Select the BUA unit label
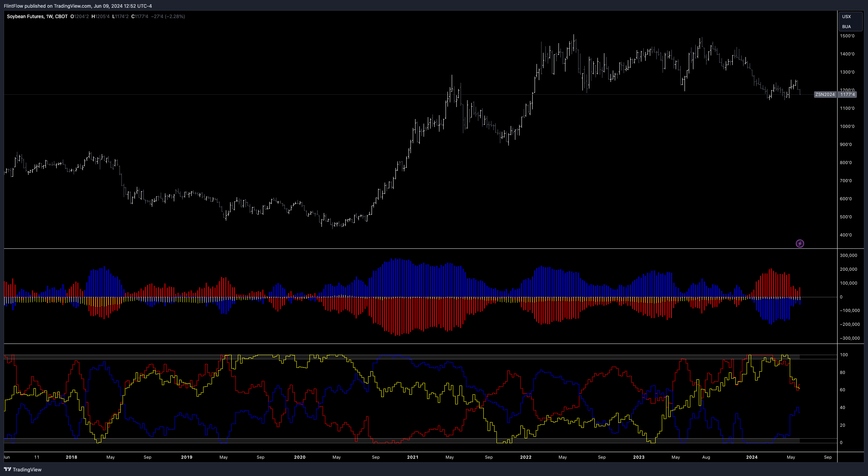The width and height of the screenshot is (868, 476). pyautogui.click(x=846, y=27)
